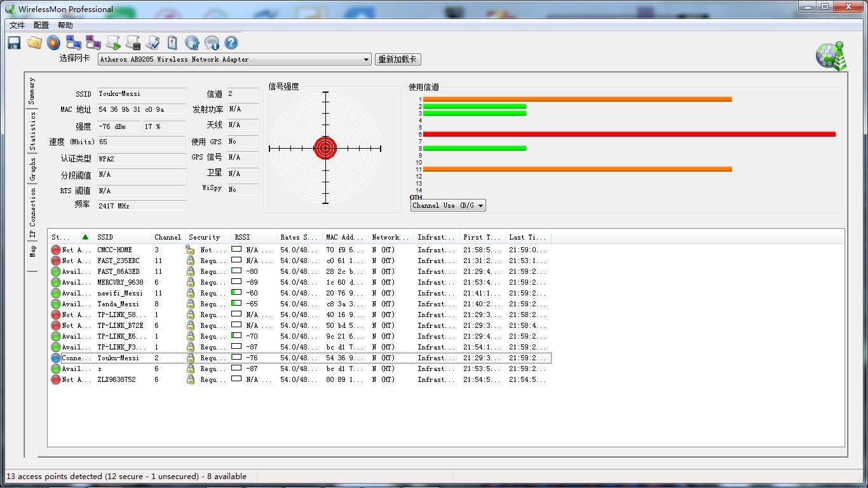Click the speech bubble info icon

[212, 43]
